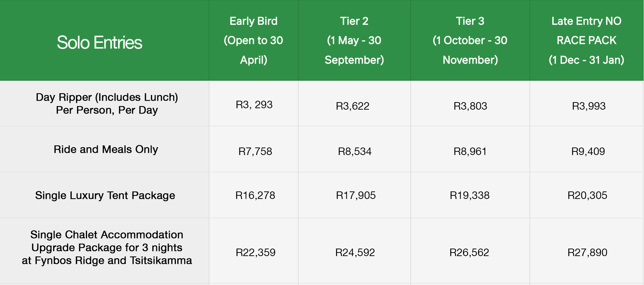
Task: Click the Solo Entries header cell
Action: tap(100, 42)
